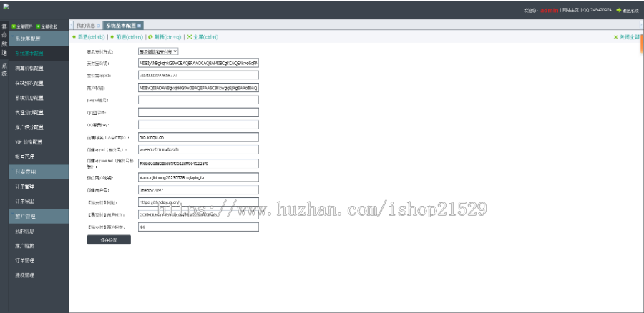Viewport: 644px width, 313px height.
Task: Reload page with 刷新(ctrl+q)
Action: pos(165,37)
